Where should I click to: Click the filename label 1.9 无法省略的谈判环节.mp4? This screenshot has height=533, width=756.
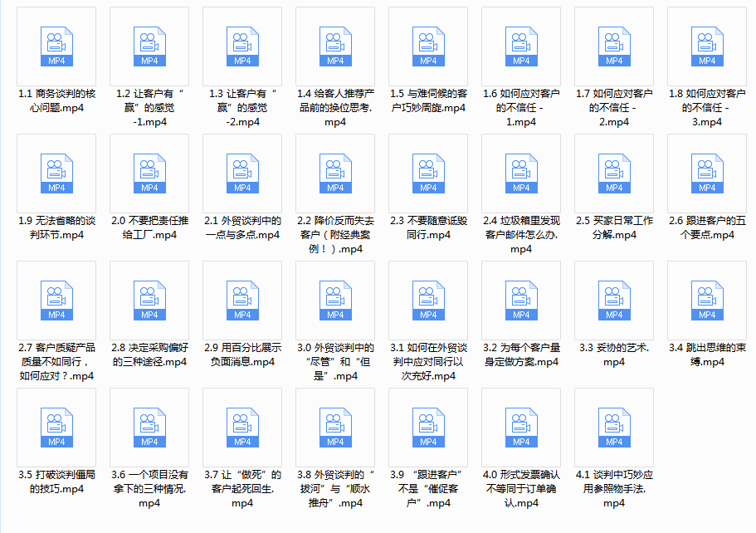point(56,228)
